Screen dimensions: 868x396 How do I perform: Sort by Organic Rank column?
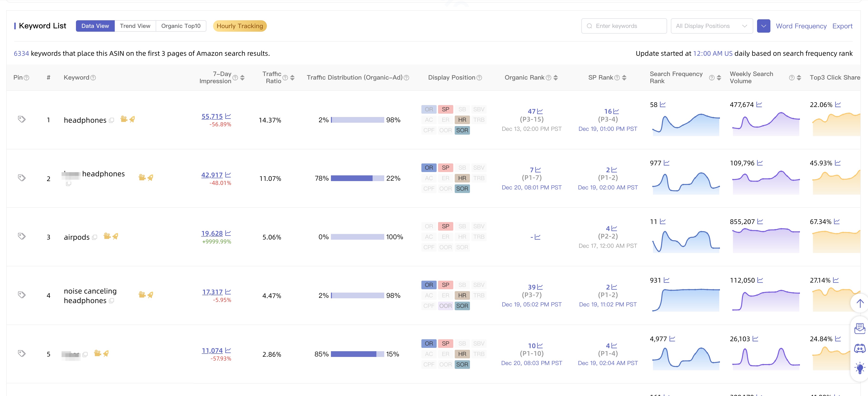(556, 78)
